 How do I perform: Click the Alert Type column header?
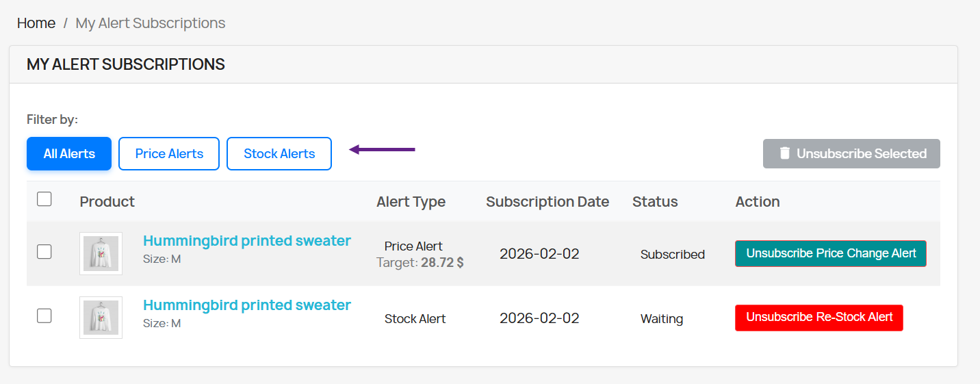coord(411,202)
